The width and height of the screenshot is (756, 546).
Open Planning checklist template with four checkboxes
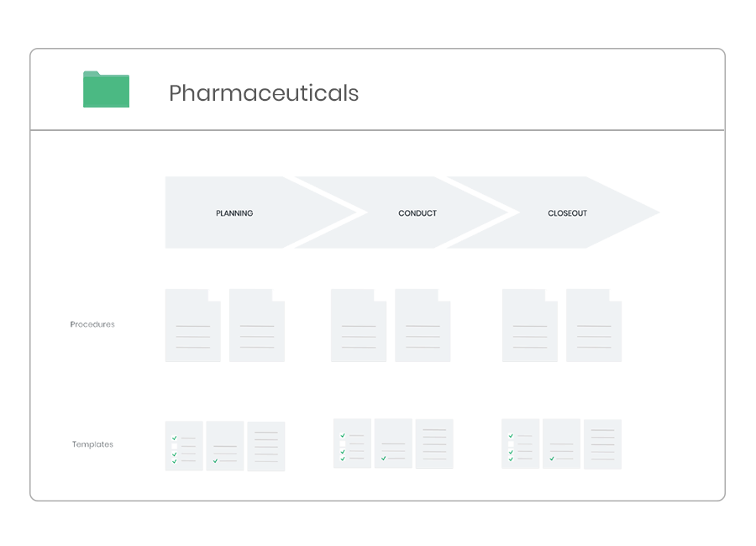click(x=184, y=446)
